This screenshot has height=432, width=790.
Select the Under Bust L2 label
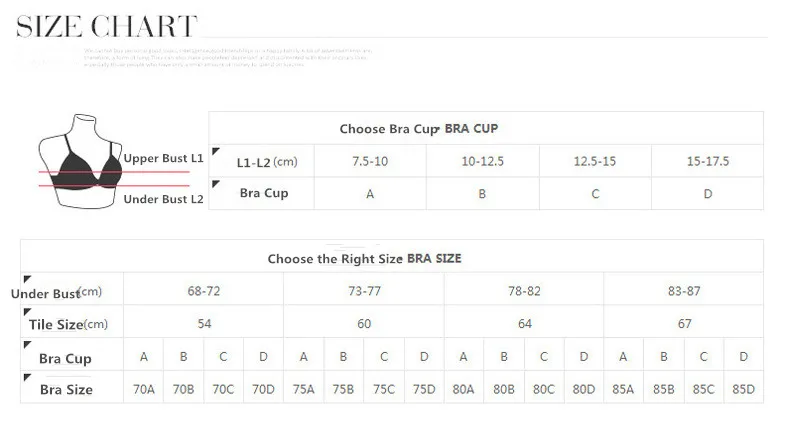(163, 199)
